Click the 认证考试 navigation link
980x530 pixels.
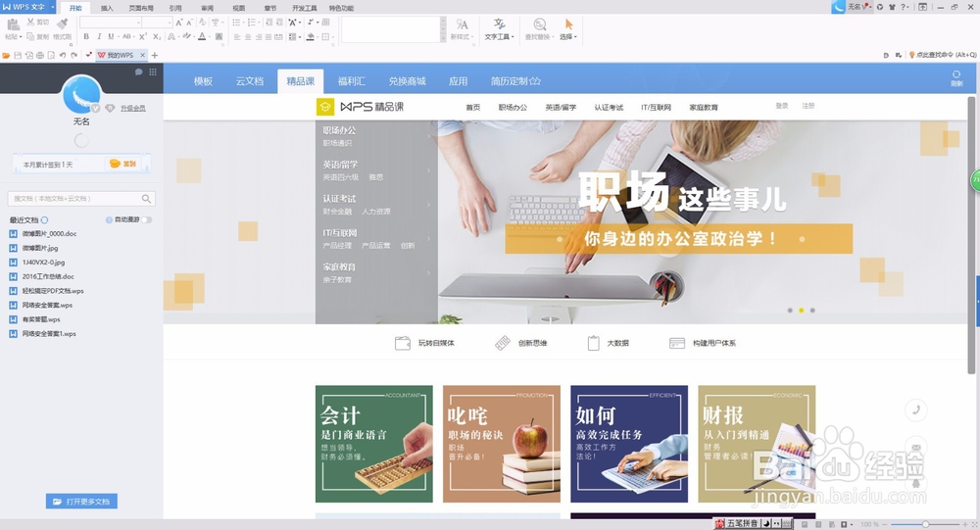(x=609, y=108)
